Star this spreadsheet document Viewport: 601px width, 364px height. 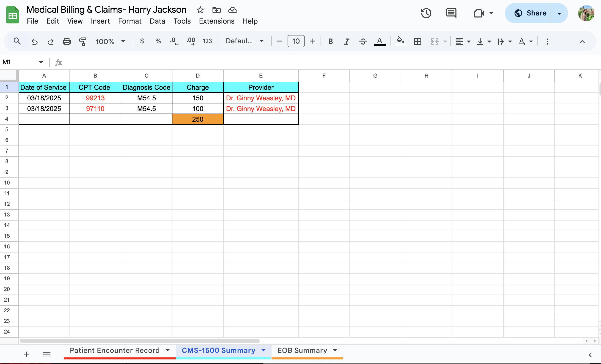click(x=200, y=10)
